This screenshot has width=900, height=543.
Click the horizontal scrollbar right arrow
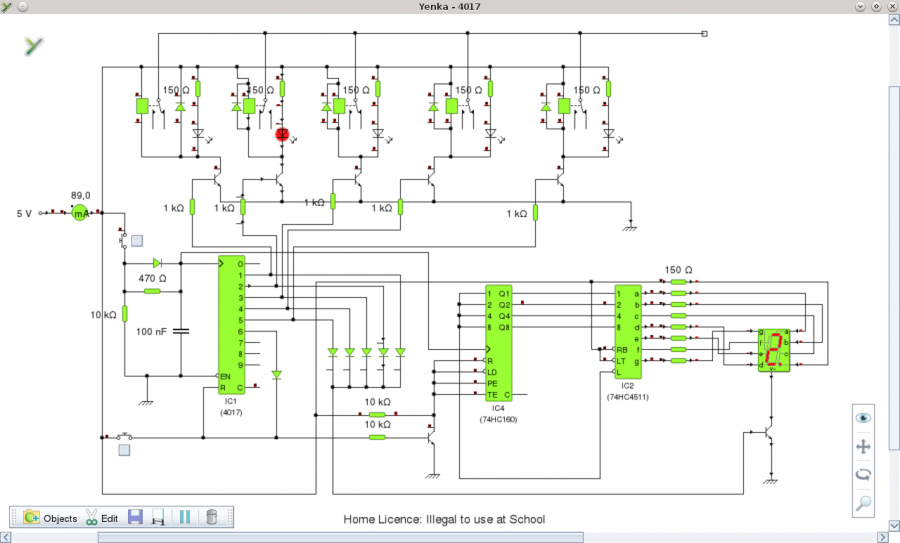tap(881, 537)
